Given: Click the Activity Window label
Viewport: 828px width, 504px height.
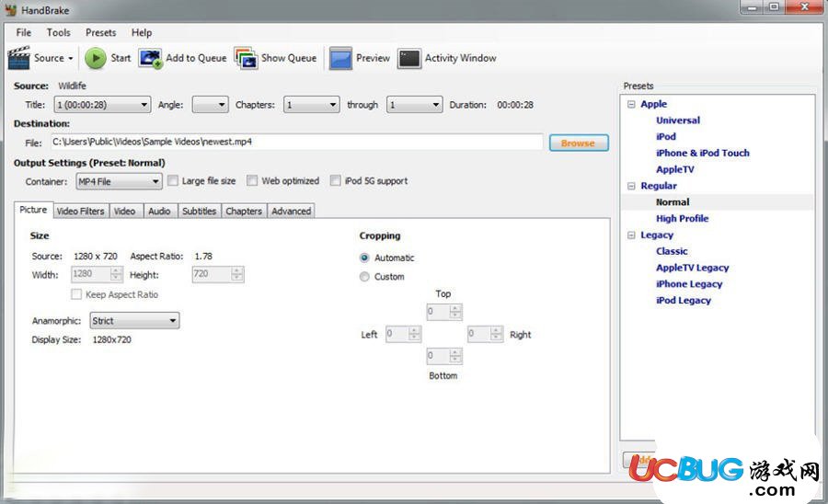Looking at the screenshot, I should click(461, 58).
